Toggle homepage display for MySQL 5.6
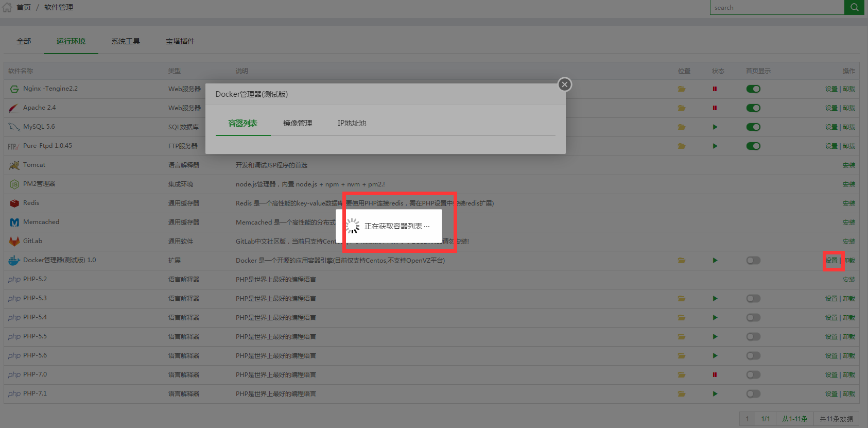The height and width of the screenshot is (428, 868). pyautogui.click(x=753, y=127)
